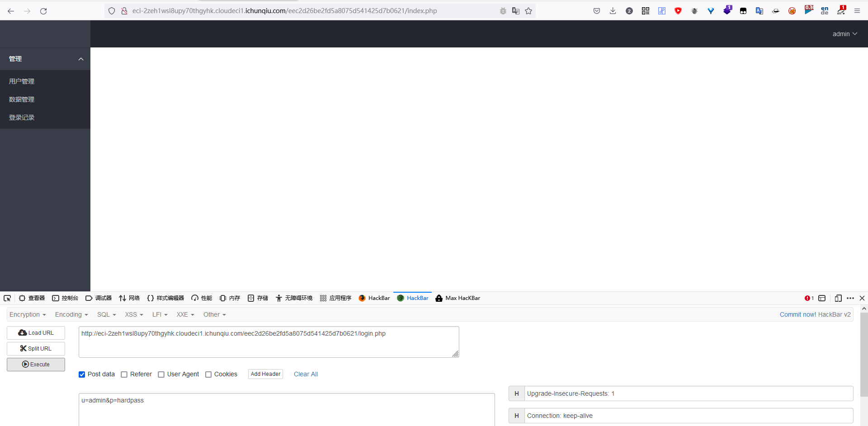Open the admin user dropdown
Viewport: 868px width, 426px height.
pos(845,34)
